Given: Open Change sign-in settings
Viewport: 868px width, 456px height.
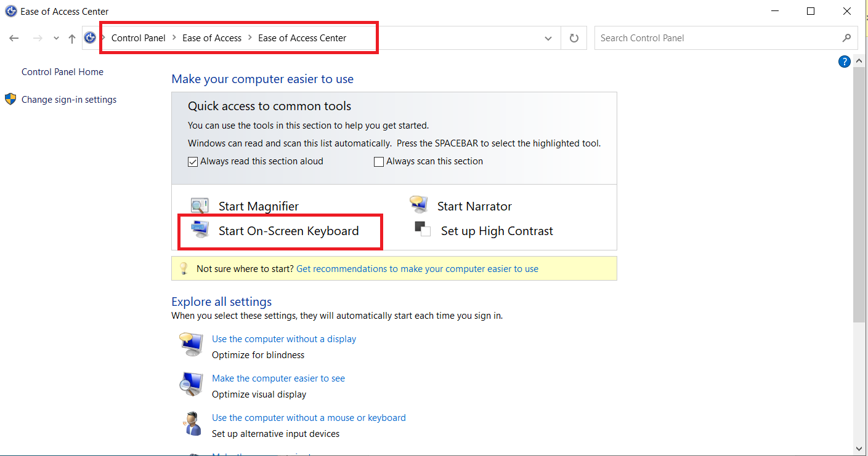Looking at the screenshot, I should click(x=69, y=100).
